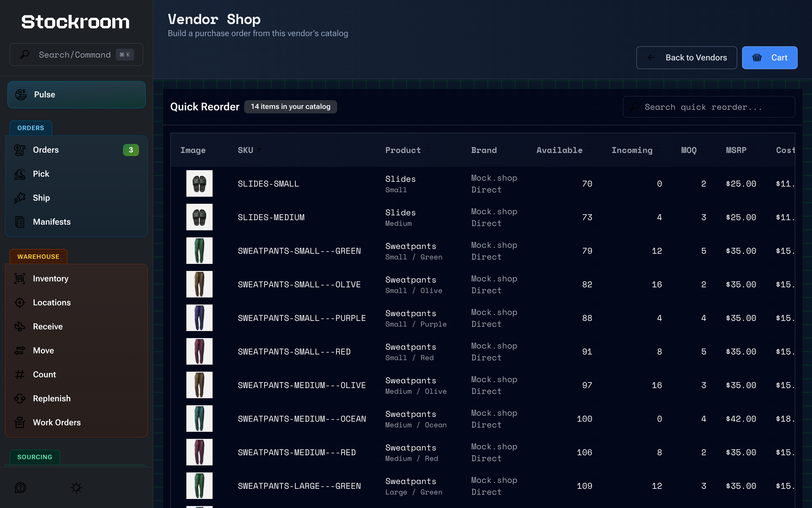
Task: Click the SWEATPANTS-SMALL---GREEN thumbnail
Action: click(x=199, y=251)
